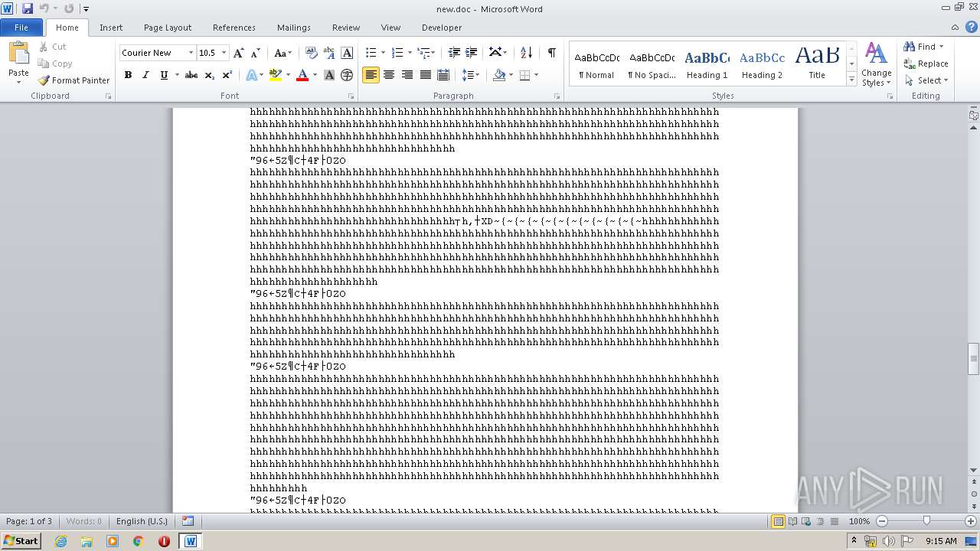The width and height of the screenshot is (980, 551).
Task: Toggle Show/Hide paragraph marks
Action: tap(551, 53)
